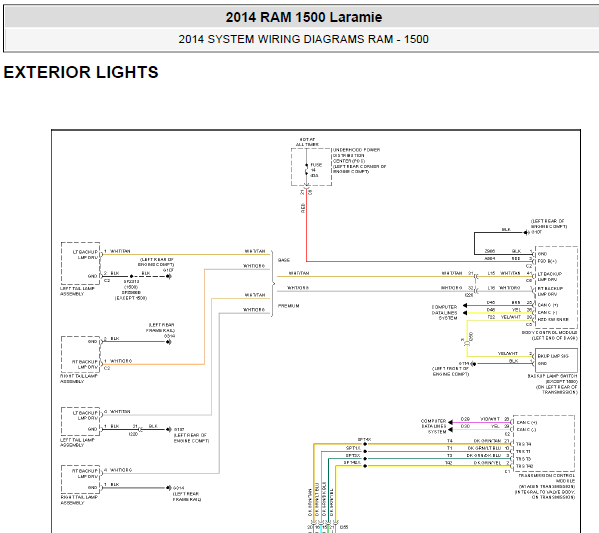Click the vertical red fused B(+) wire
The height and width of the screenshot is (533, 599).
tap(306, 225)
